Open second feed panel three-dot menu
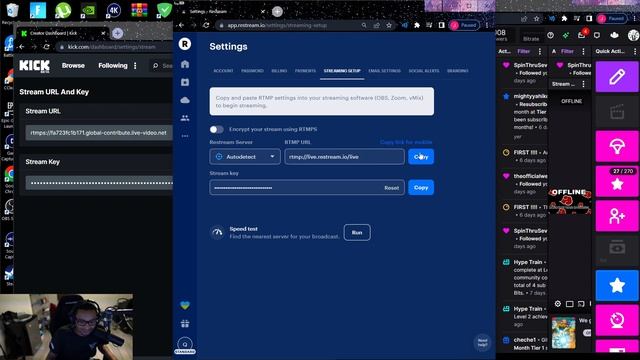This screenshot has width=640, height=360. [x=583, y=51]
